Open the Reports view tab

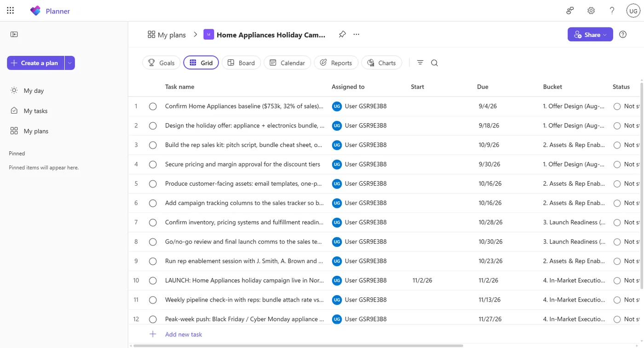336,63
